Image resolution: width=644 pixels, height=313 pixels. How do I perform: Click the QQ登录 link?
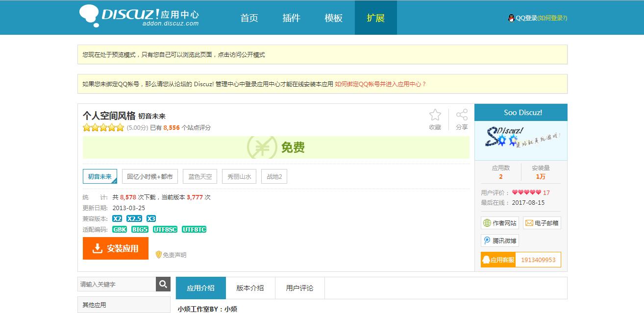tap(526, 18)
